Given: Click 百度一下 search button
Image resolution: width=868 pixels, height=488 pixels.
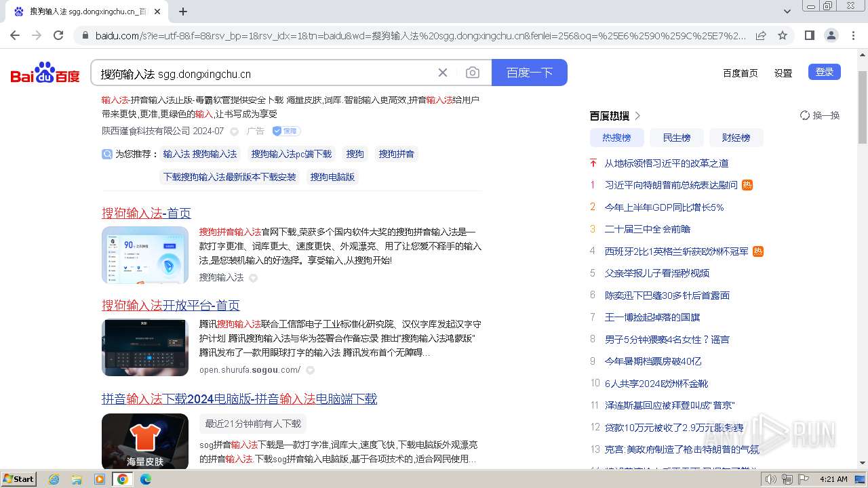Looking at the screenshot, I should [530, 73].
